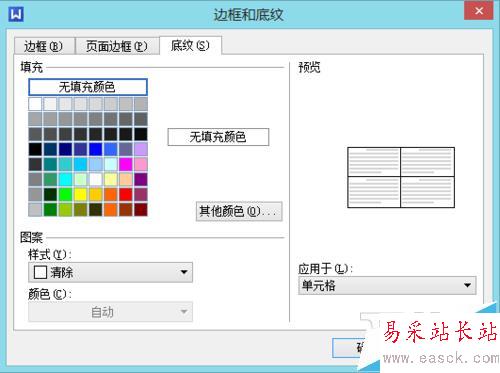This screenshot has width=500, height=373.
Task: Click the 无填充颜色 button above the color grid
Action: point(88,87)
